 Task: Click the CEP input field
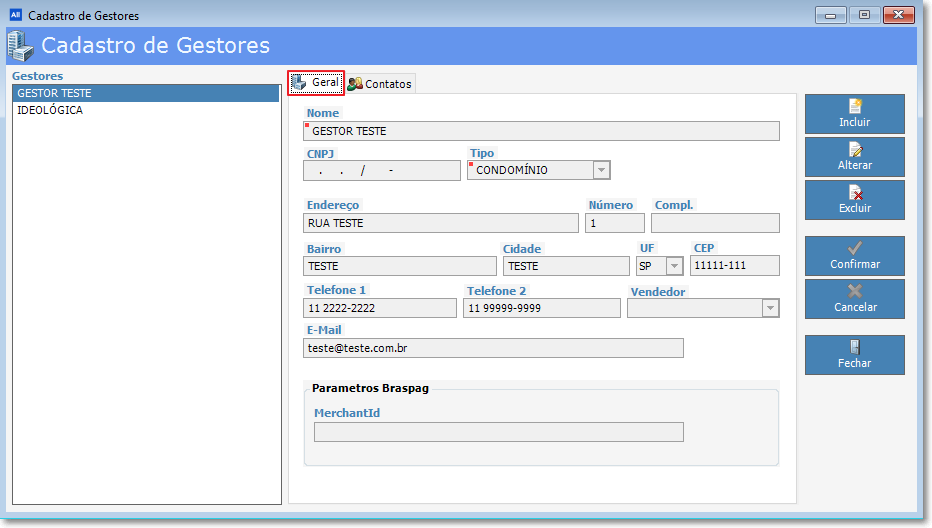coord(734,266)
